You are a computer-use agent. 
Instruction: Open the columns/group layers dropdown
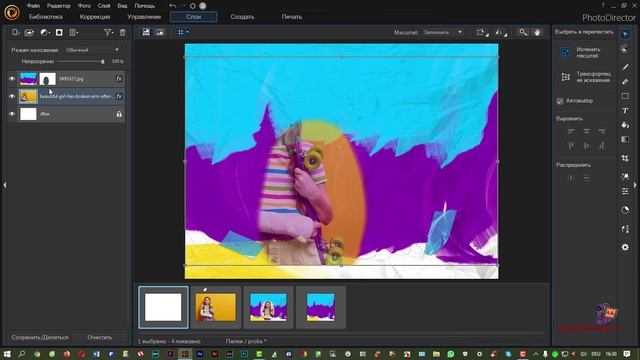(74, 33)
